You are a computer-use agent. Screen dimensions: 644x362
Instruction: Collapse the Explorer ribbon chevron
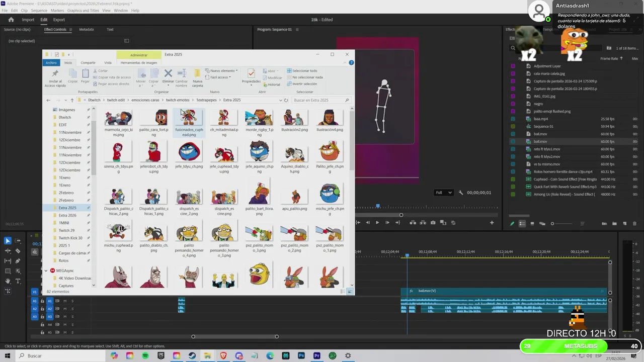tap(345, 62)
